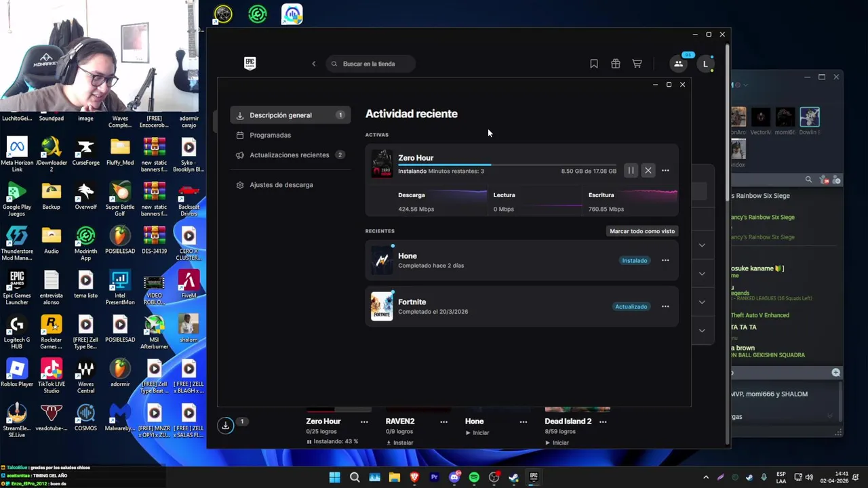Open the L profile avatar menu
Image resolution: width=868 pixels, height=488 pixels.
pyautogui.click(x=705, y=64)
